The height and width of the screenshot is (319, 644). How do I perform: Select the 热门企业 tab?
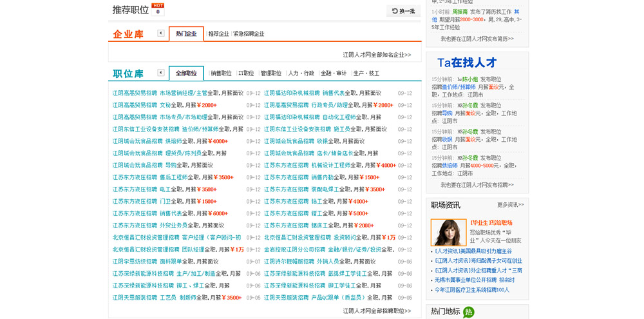click(x=186, y=34)
